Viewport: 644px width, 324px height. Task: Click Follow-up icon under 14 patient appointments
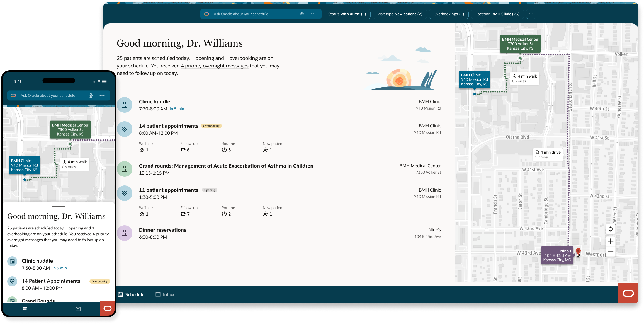tap(183, 150)
